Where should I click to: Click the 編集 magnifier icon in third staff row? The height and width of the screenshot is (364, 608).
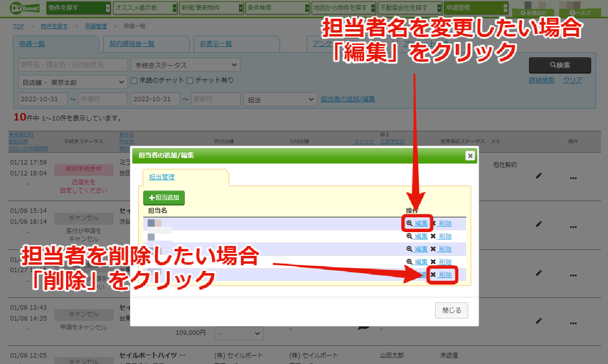point(409,249)
